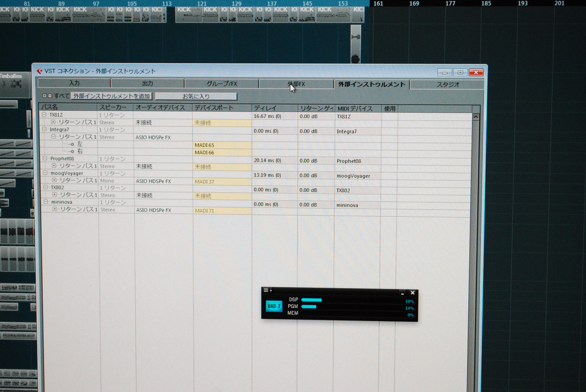Open MADI 71 device port menu
586x392 pixels.
coord(222,210)
